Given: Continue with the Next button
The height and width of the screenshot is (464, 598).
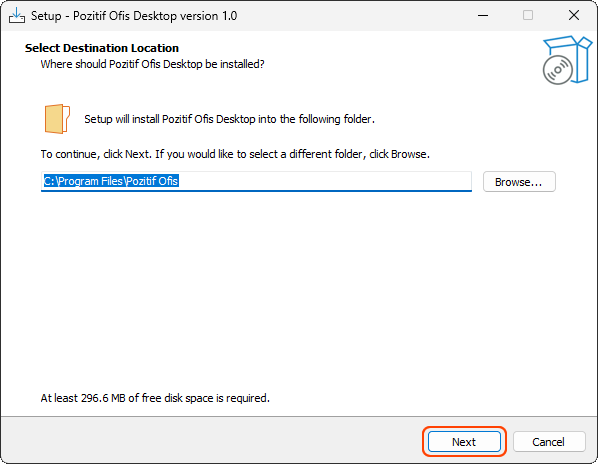Looking at the screenshot, I should point(464,442).
